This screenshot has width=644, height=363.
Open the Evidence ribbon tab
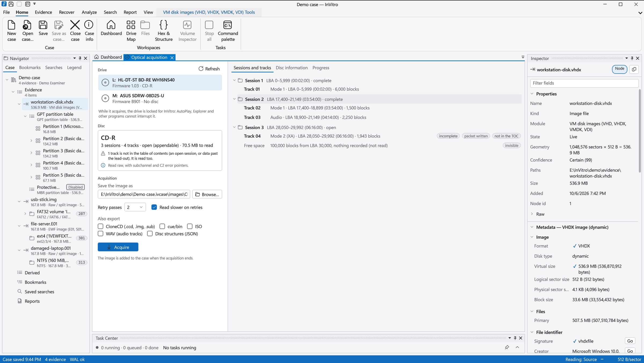(43, 12)
